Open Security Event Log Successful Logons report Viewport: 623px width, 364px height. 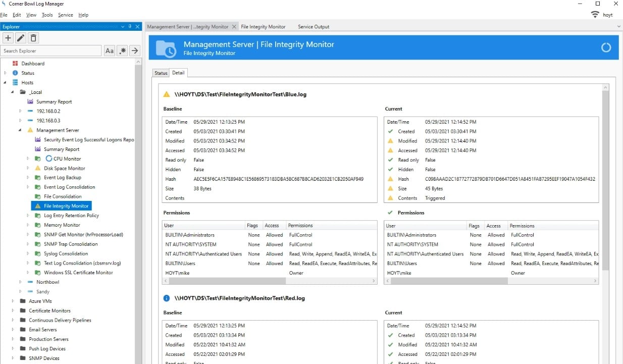tap(89, 140)
